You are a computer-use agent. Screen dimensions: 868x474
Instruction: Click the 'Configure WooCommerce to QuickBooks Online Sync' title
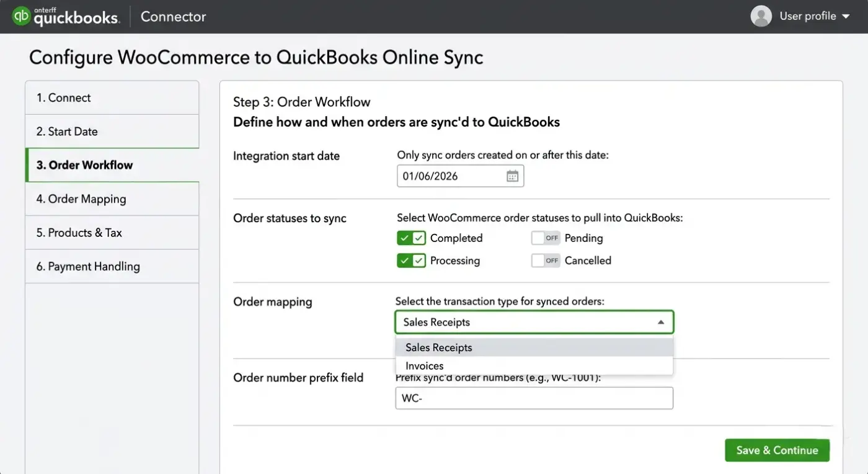(x=256, y=58)
